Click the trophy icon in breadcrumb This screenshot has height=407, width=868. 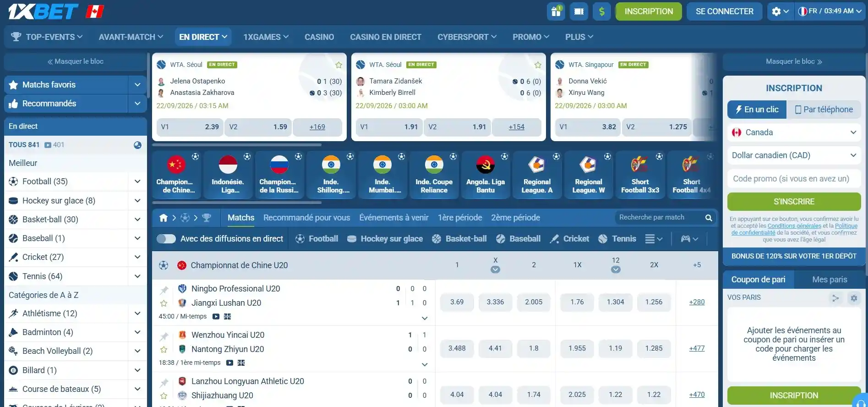click(207, 218)
